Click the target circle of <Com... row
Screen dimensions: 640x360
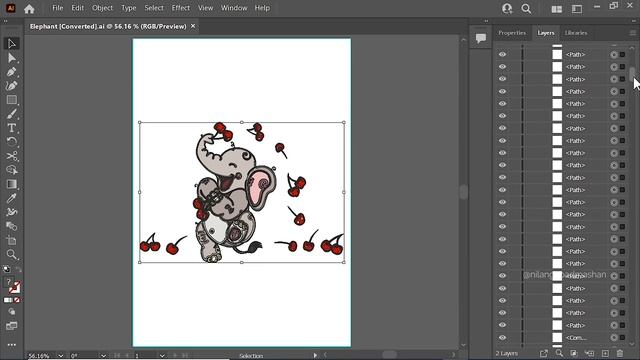614,338
